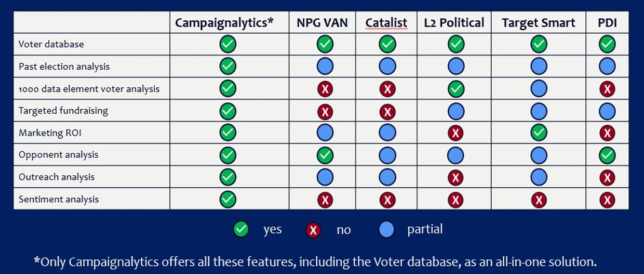This screenshot has width=644, height=274.
Task: Click green check for Target Smart Marketing ROI
Action: pos(539,133)
